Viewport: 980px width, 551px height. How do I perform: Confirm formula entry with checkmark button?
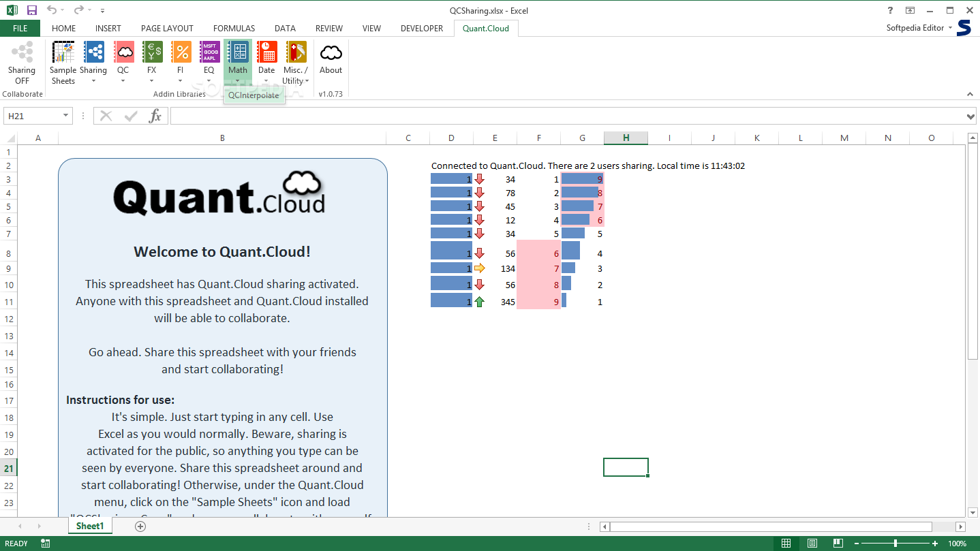131,116
